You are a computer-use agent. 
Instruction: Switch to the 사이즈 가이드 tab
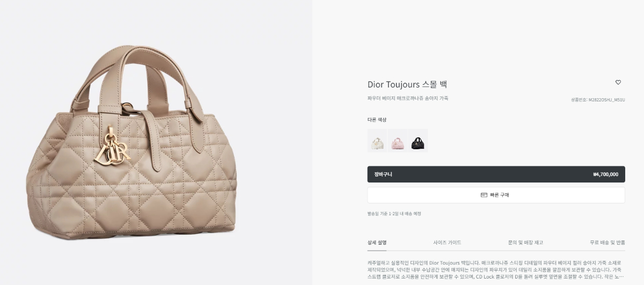pos(447,243)
